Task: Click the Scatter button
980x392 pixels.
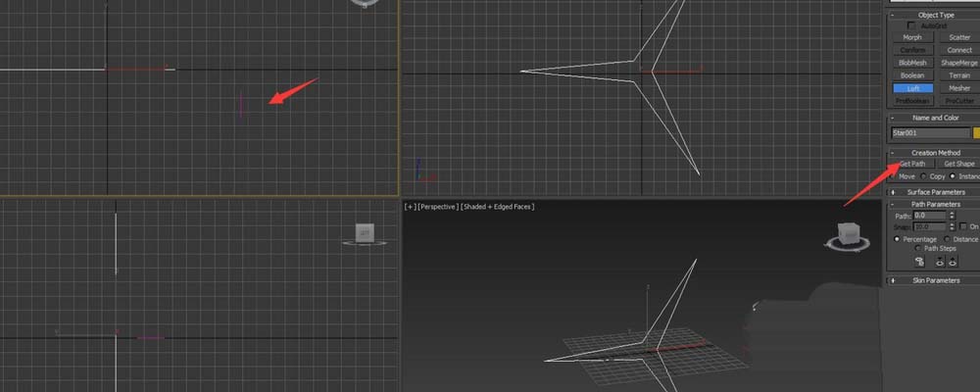Action: [959, 37]
